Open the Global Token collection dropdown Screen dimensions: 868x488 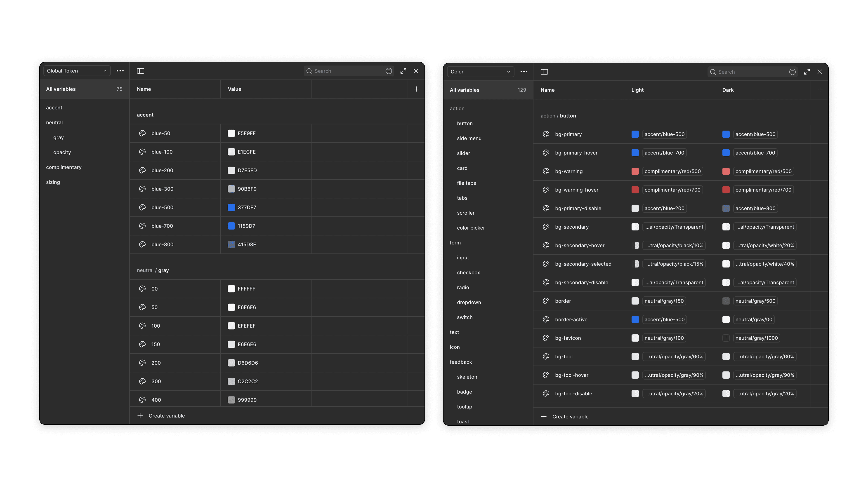coord(77,71)
